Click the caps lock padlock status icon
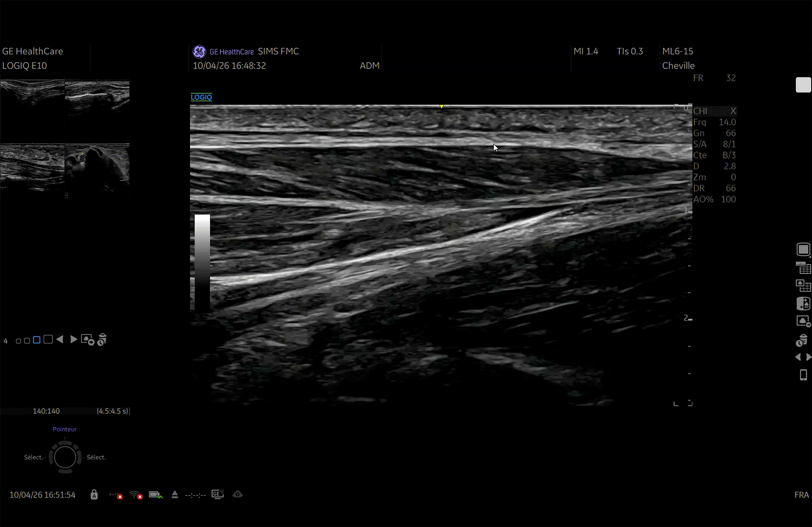 click(x=94, y=495)
